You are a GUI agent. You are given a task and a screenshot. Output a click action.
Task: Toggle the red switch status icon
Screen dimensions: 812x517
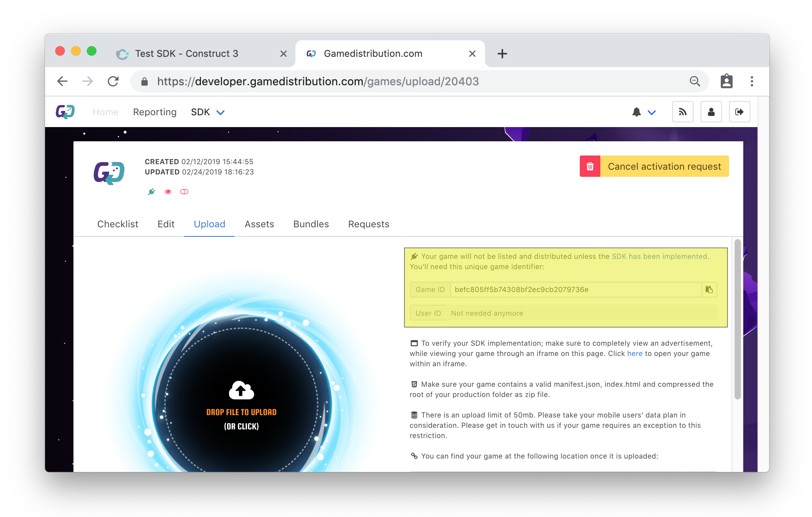(184, 192)
